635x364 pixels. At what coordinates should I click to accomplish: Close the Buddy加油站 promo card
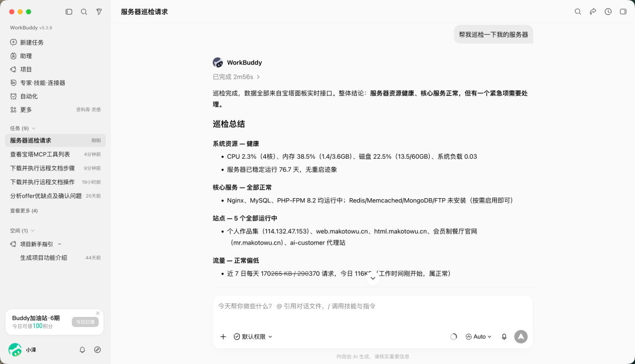(x=98, y=313)
